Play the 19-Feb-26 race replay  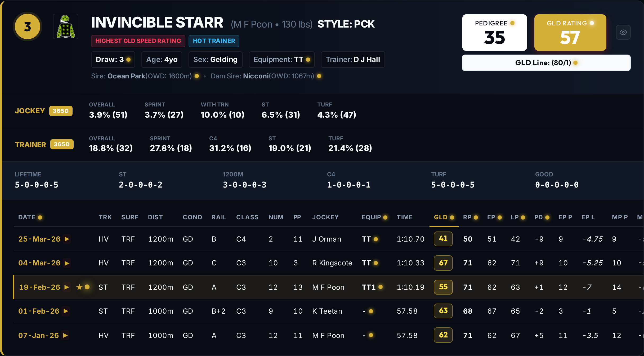pos(67,287)
